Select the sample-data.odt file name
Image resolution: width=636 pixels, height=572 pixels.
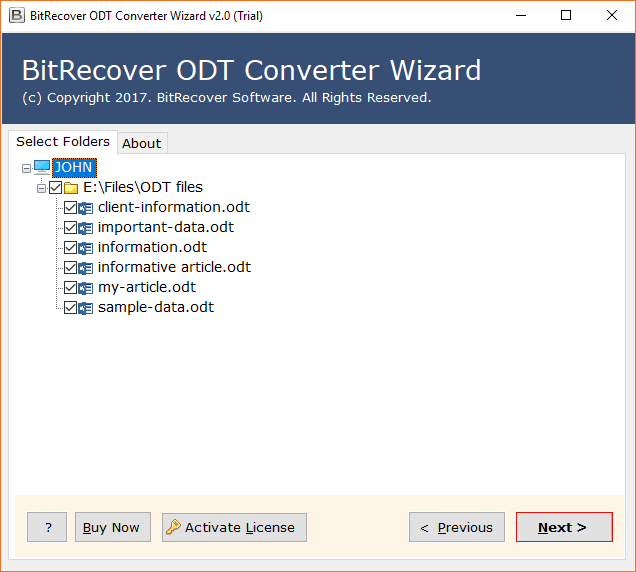[156, 308]
